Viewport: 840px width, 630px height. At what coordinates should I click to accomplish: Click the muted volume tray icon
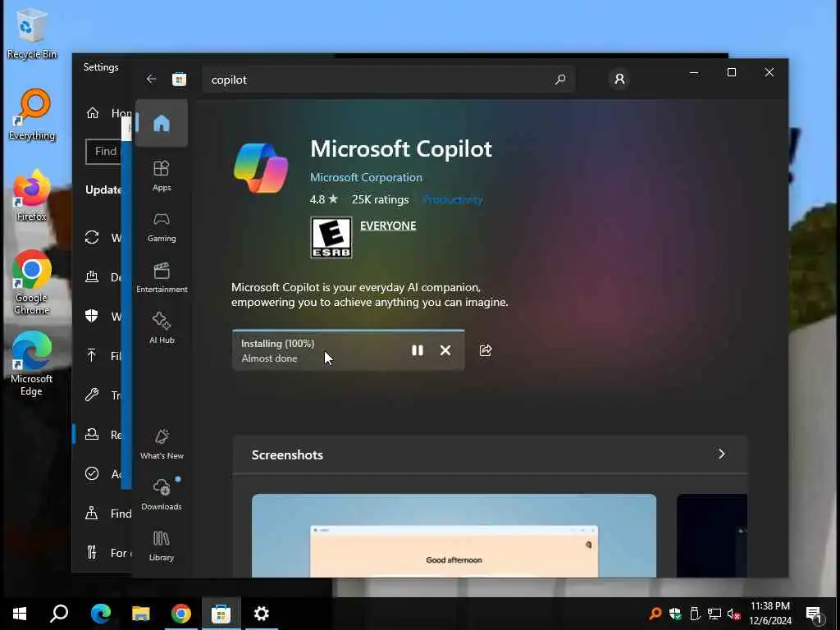pyautogui.click(x=734, y=614)
